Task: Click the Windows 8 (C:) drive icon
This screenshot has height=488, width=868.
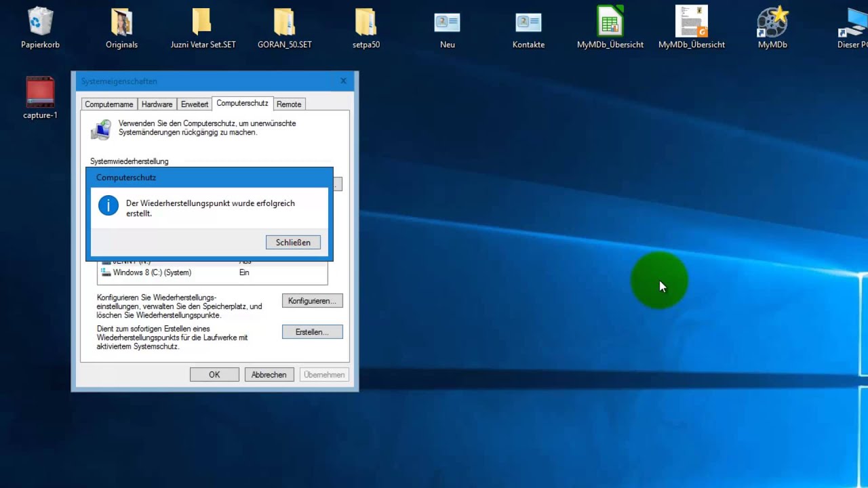Action: [x=106, y=272]
